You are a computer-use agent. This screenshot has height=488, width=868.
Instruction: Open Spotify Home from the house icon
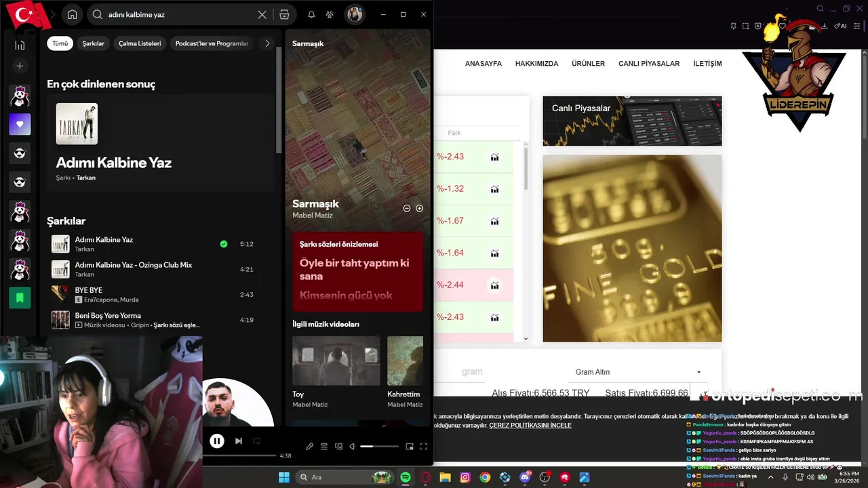point(72,15)
